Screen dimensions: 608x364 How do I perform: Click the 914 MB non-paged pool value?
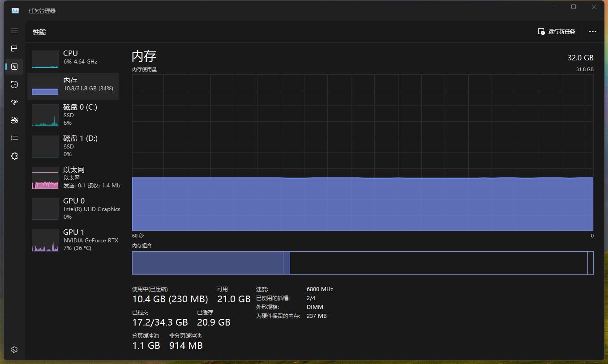(186, 346)
